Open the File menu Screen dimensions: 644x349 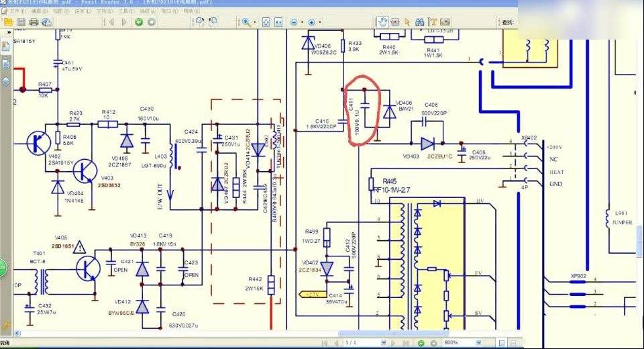coord(16,11)
